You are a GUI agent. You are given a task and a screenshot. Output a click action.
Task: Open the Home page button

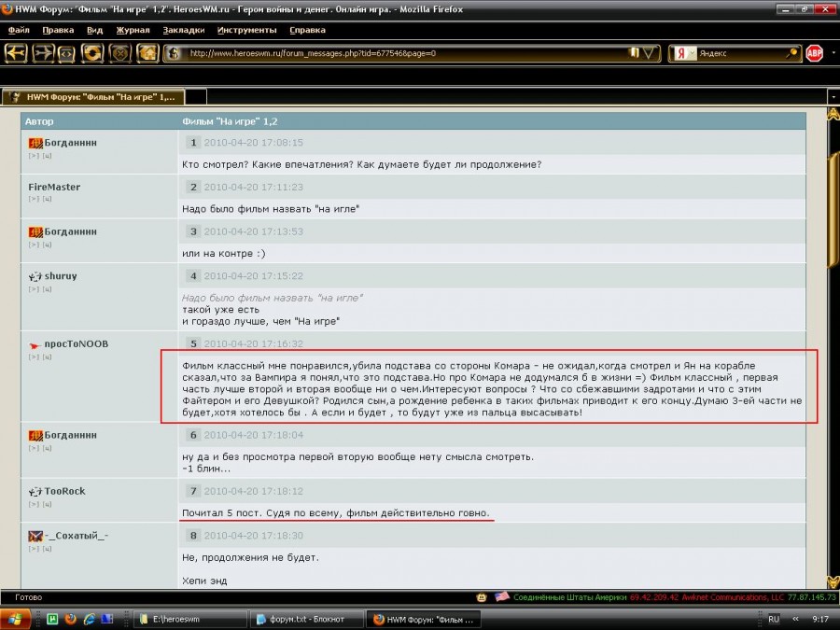point(147,53)
